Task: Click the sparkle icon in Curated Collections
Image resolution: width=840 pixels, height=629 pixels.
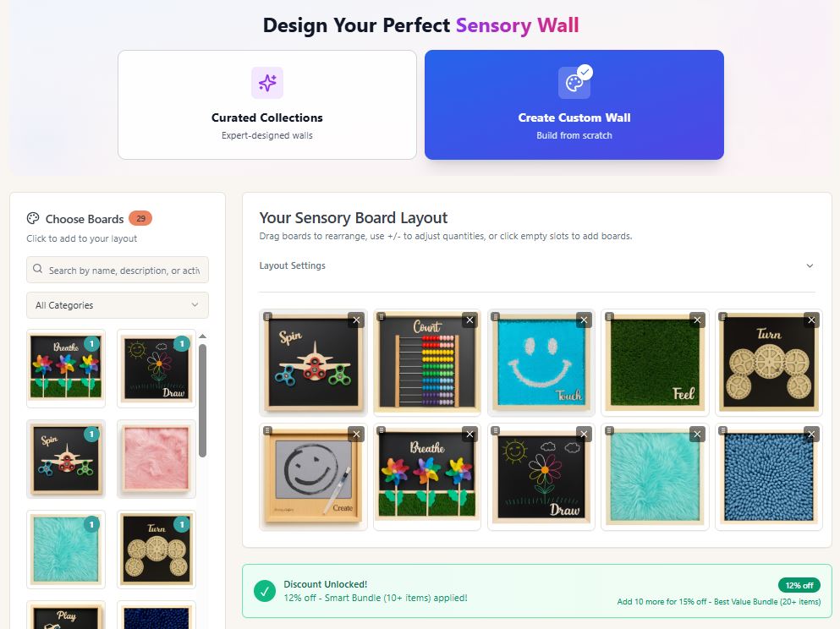Action: click(x=267, y=83)
